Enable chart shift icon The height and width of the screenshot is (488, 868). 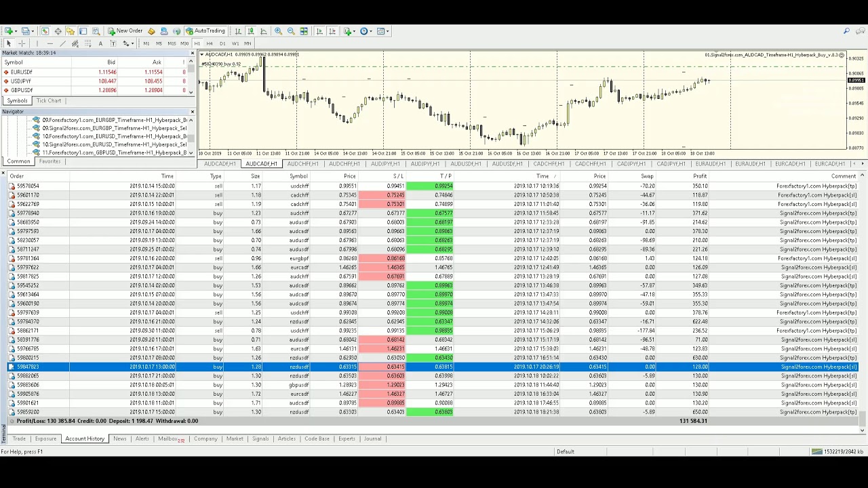click(x=333, y=30)
